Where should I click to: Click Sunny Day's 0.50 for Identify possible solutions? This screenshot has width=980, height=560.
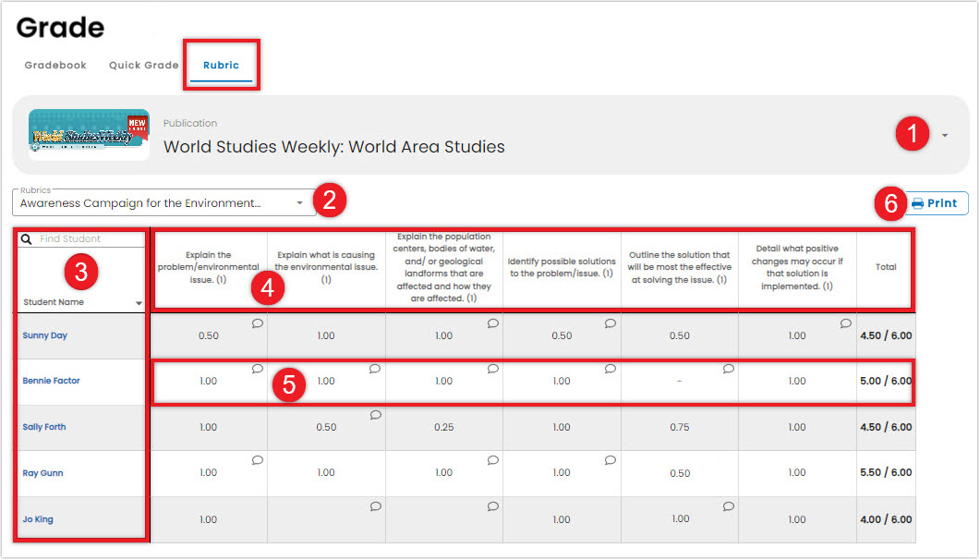coord(562,335)
